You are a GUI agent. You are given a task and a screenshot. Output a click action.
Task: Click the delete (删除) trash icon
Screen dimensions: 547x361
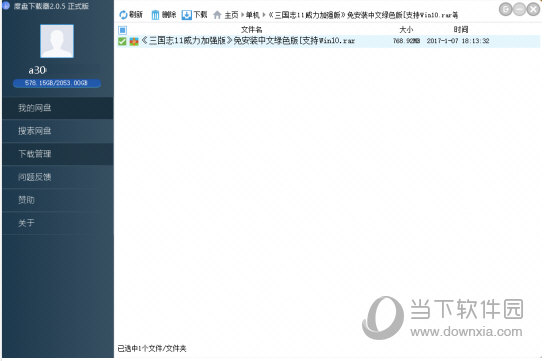pos(155,15)
